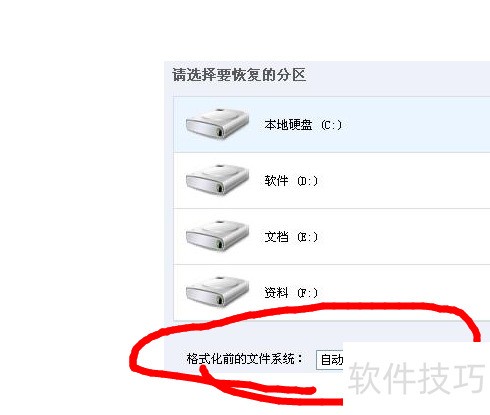Image resolution: width=490 pixels, height=415 pixels.
Task: Click the 资料 (F:) drive icon
Action: tap(217, 291)
